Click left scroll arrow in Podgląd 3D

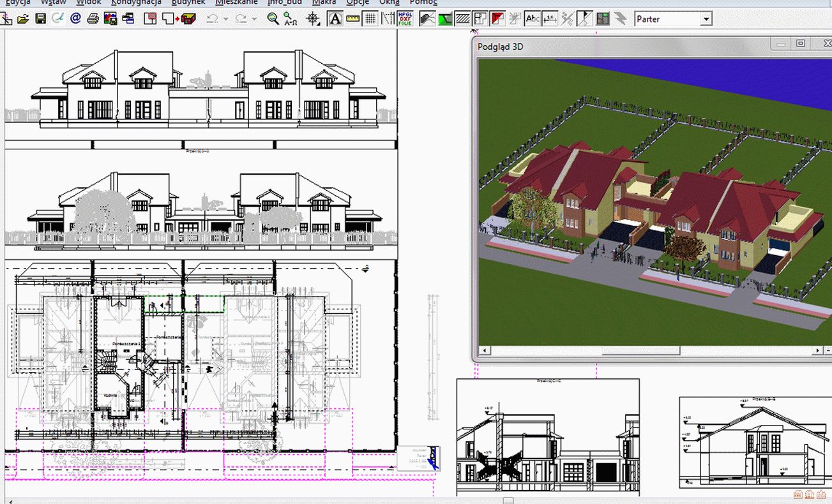(484, 350)
